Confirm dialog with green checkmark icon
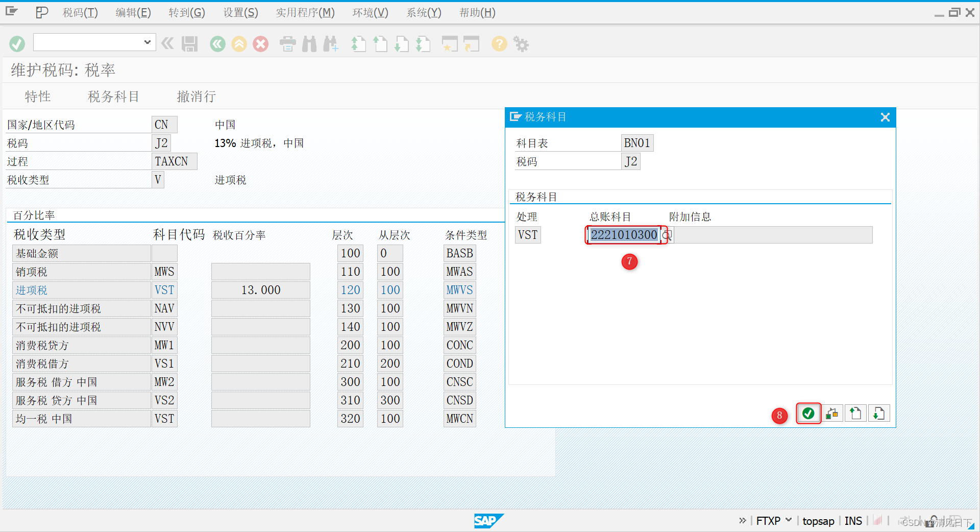The width and height of the screenshot is (980, 532). click(x=808, y=414)
